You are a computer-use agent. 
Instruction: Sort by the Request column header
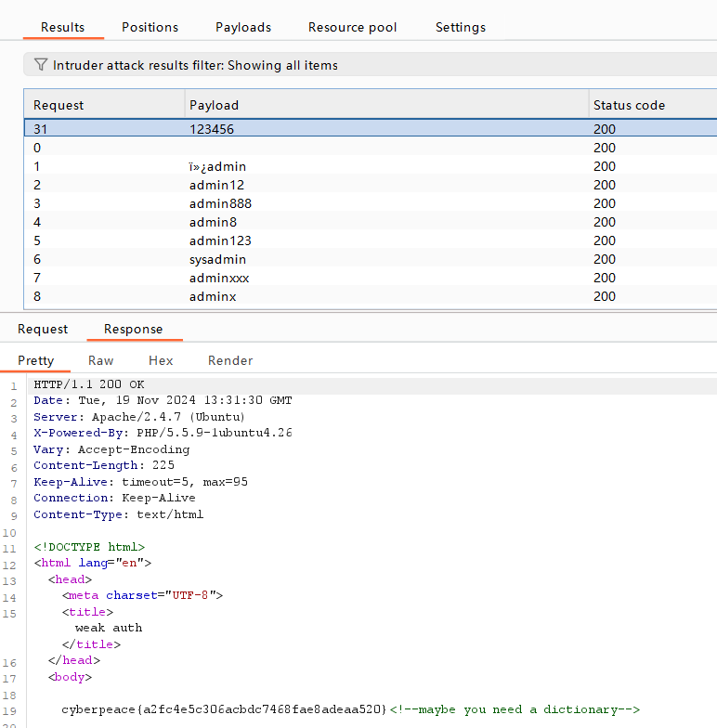[104, 105]
